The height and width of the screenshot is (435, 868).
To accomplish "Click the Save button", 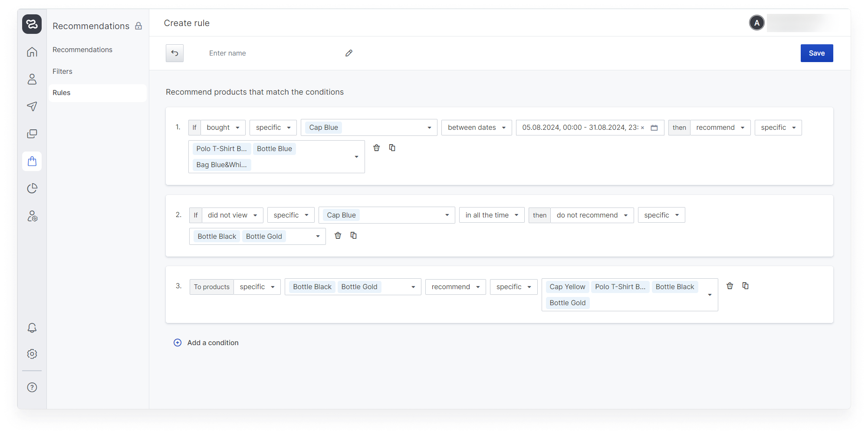I will pos(816,53).
